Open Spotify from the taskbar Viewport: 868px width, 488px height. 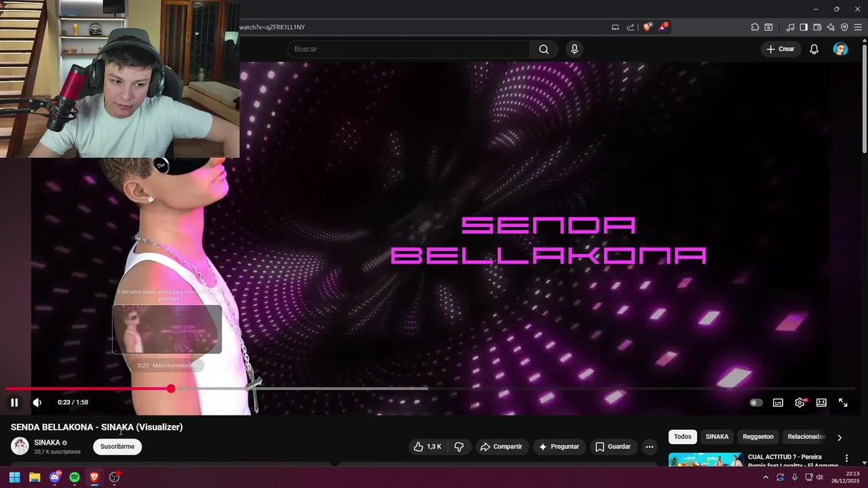[75, 477]
